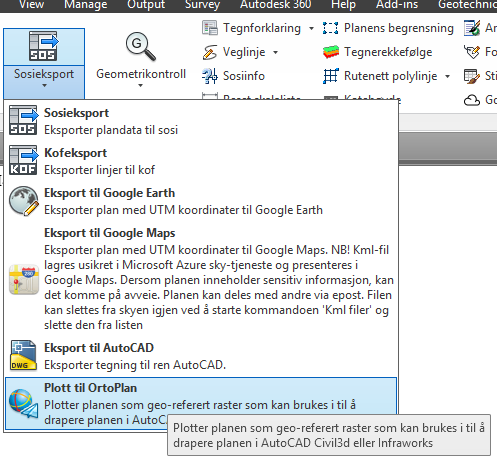Select Eksport til Google Earth entry

201,201
